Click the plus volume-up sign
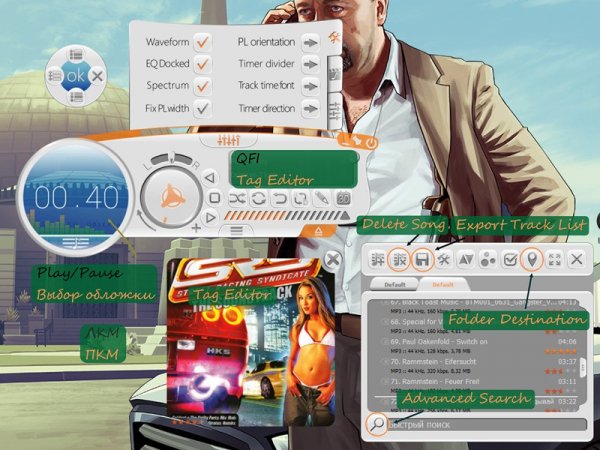Image resolution: width=600 pixels, height=450 pixels. pyautogui.click(x=196, y=228)
